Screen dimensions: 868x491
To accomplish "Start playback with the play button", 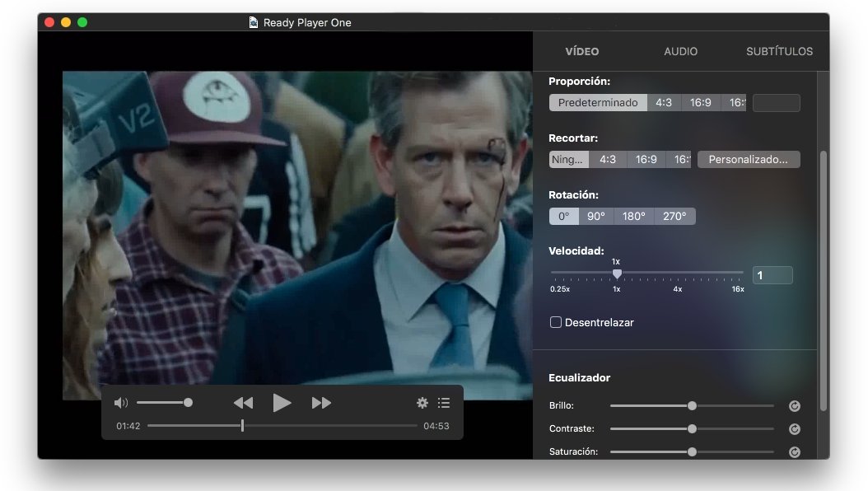I will [282, 403].
